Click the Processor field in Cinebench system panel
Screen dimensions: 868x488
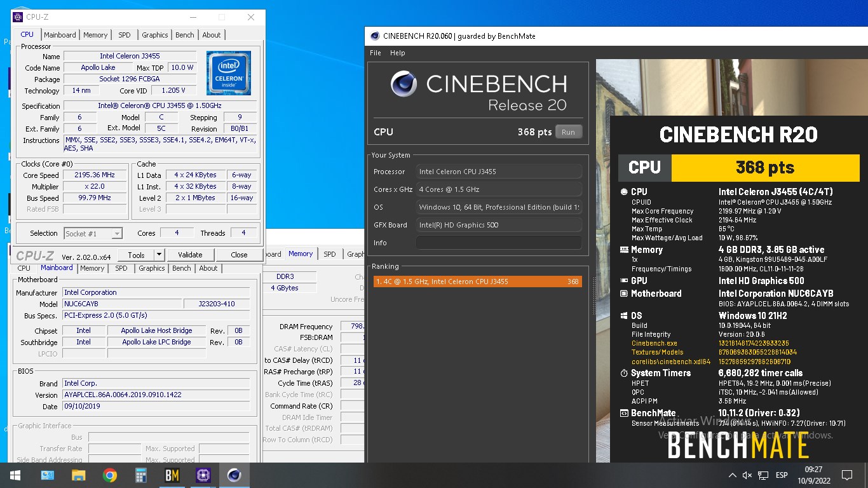pos(499,172)
